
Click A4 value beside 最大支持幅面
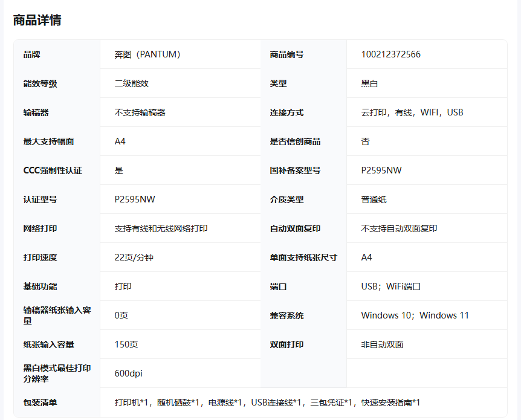(120, 141)
